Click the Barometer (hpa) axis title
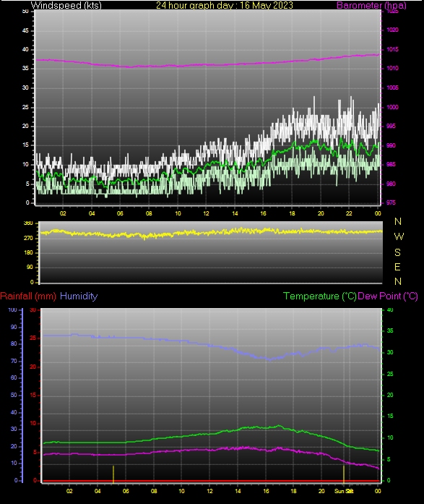Screen dimensions: 424x504 tap(371, 5)
